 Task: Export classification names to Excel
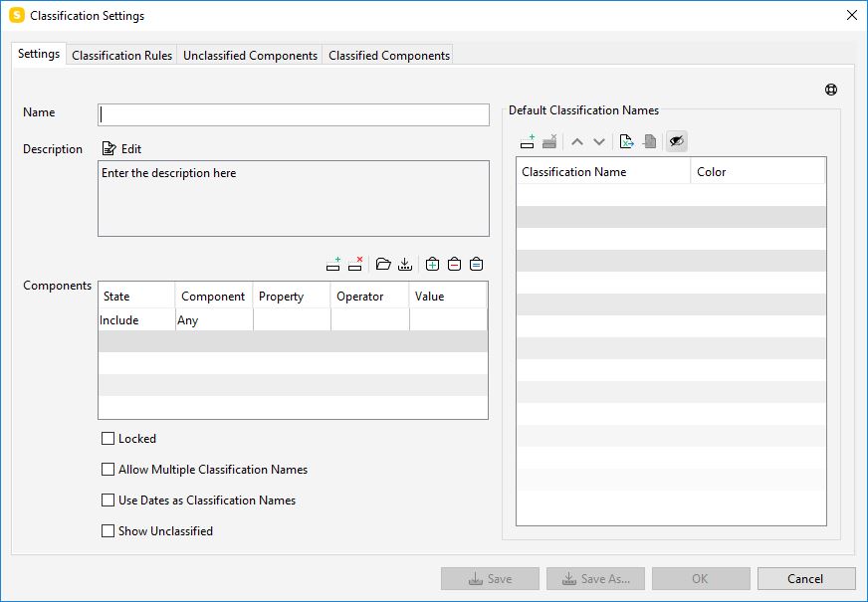tap(626, 140)
